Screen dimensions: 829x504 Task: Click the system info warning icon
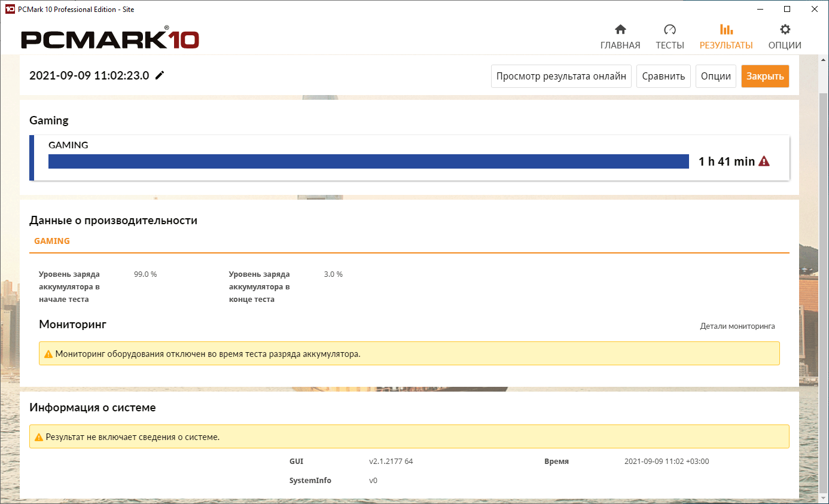tap(39, 437)
